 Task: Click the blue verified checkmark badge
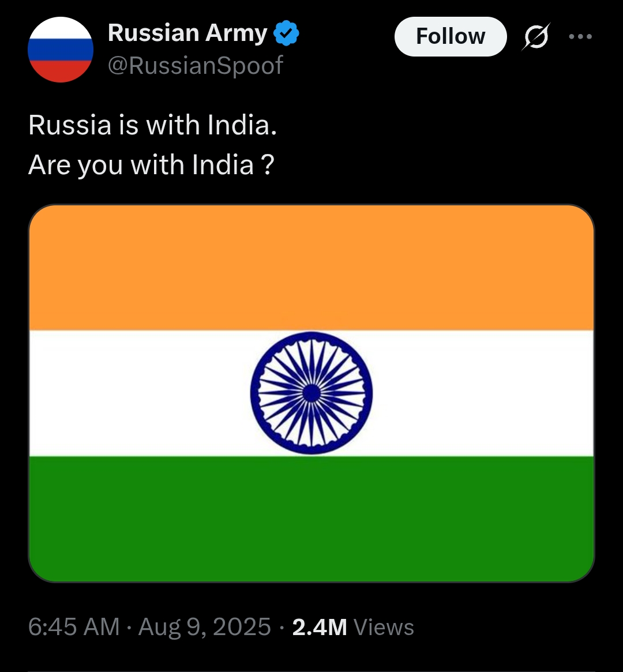[x=286, y=33]
